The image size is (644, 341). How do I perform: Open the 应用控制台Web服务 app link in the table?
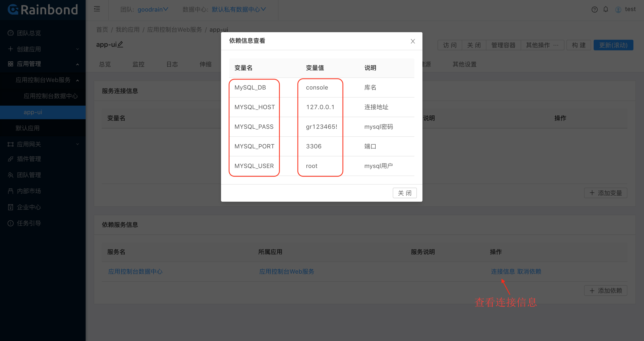tap(287, 272)
